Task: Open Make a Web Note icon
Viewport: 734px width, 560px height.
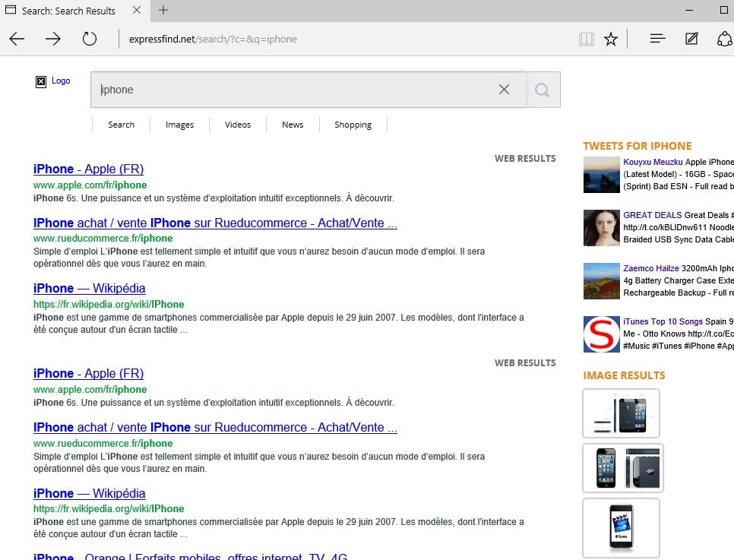Action: click(x=691, y=39)
